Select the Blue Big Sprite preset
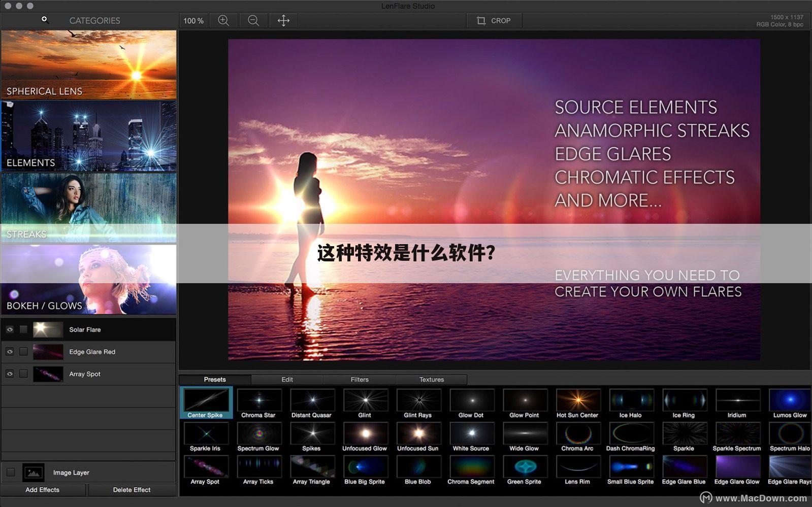Screen dimensions: 812x507 tap(365, 470)
